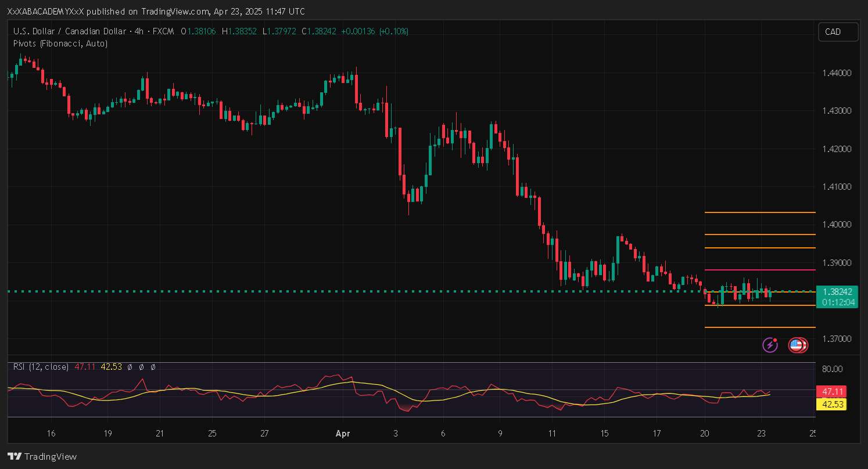
Task: Click the 23 date label on time axis
Action: point(762,434)
